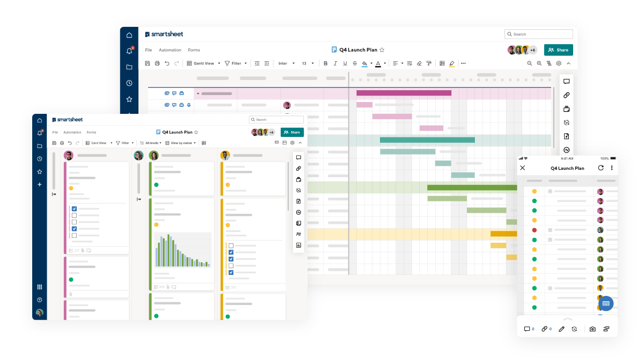Open text color A in Gantt toolbar
This screenshot has width=644, height=363.
click(x=378, y=63)
